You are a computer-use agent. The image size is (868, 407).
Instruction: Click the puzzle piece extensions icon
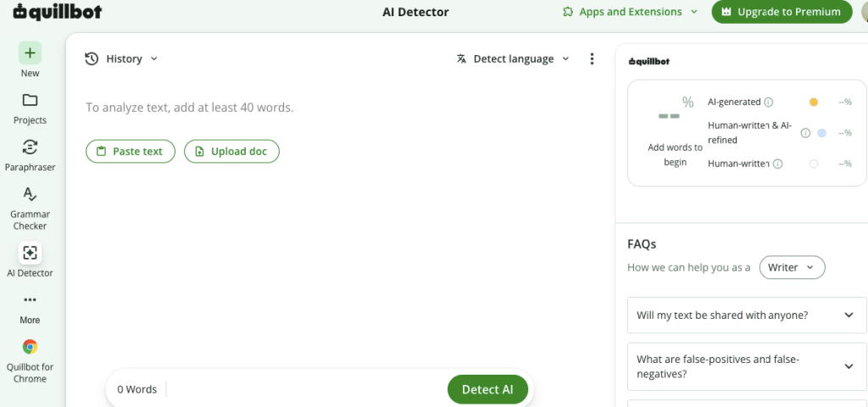click(567, 12)
